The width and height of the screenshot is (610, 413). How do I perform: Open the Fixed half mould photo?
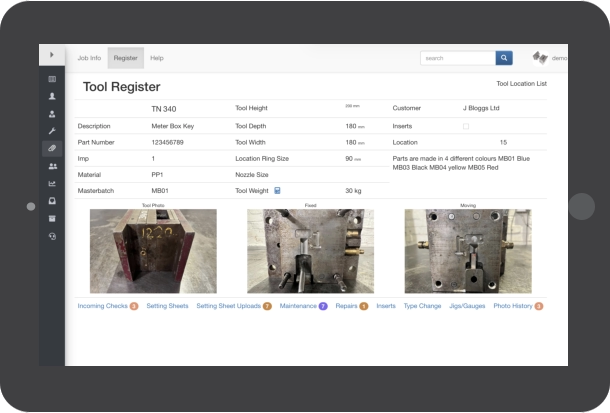(x=310, y=251)
